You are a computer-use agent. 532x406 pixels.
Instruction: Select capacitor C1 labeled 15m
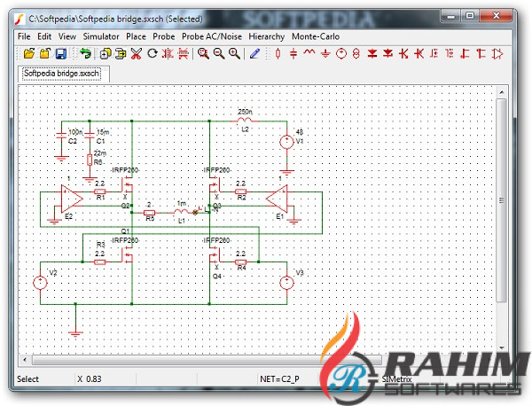(x=90, y=136)
